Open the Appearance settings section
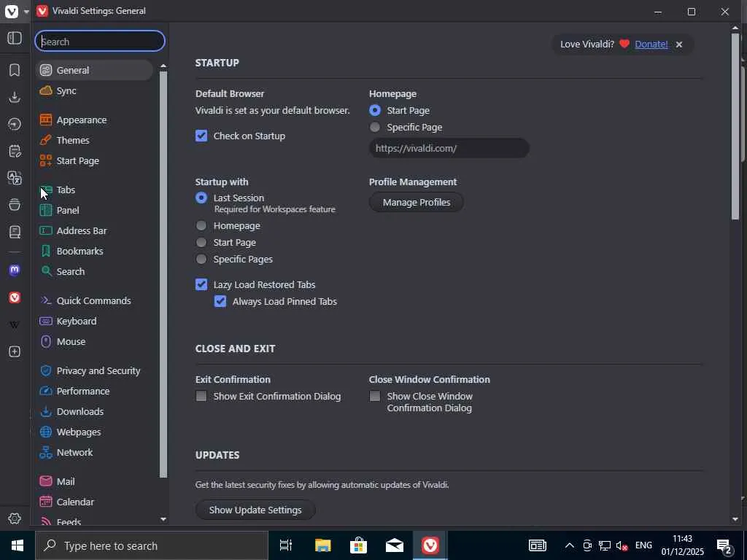747x560 pixels. 94,120
